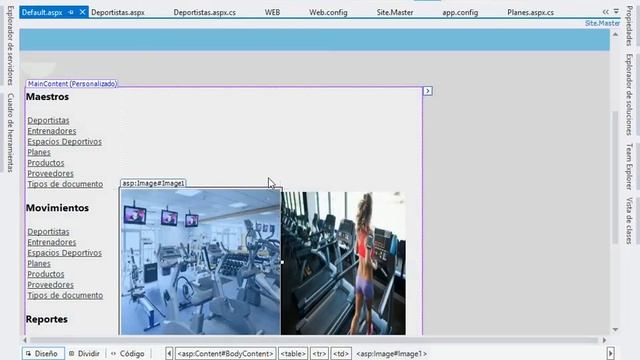Close the Default.aspx tab

point(82,12)
